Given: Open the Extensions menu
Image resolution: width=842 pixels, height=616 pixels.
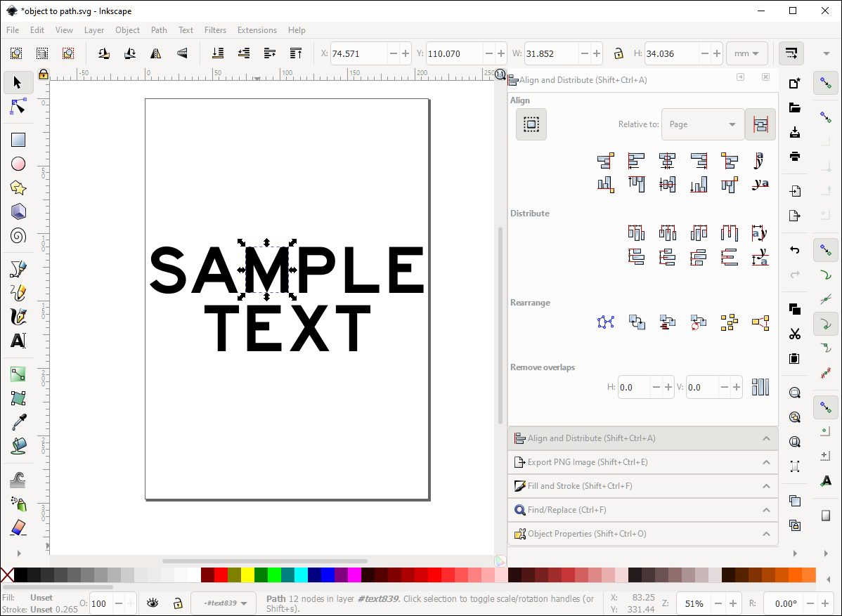Looking at the screenshot, I should (x=257, y=30).
